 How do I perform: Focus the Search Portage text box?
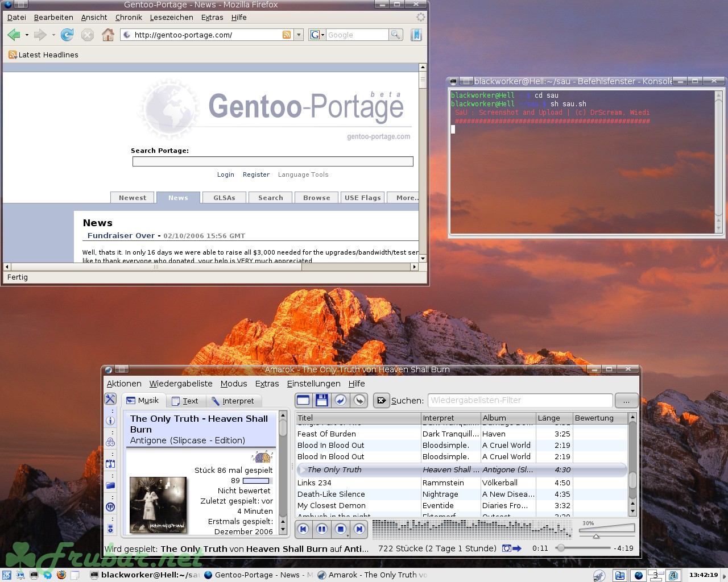(x=272, y=161)
